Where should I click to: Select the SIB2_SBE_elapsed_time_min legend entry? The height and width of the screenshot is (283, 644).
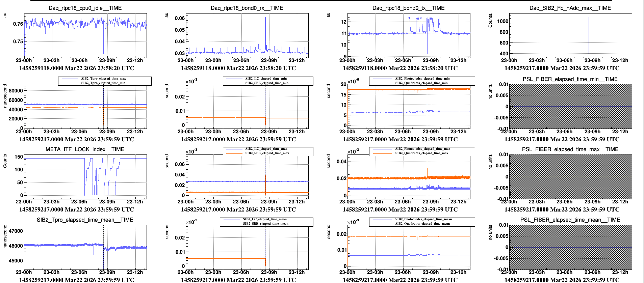tap(267, 83)
